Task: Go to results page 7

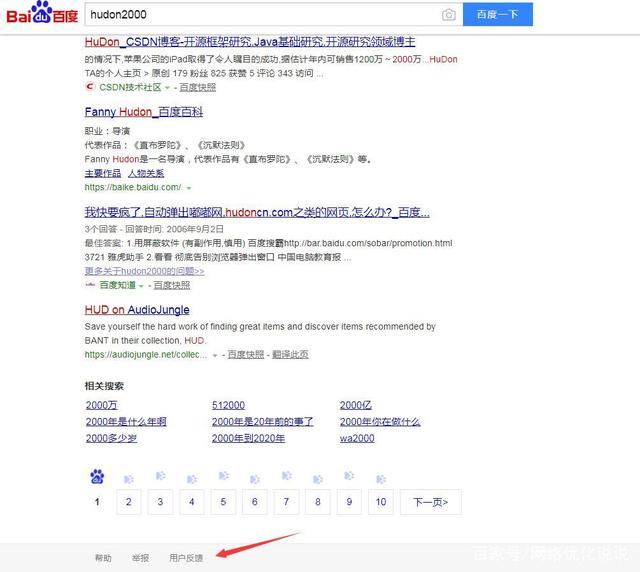Action: [286, 502]
